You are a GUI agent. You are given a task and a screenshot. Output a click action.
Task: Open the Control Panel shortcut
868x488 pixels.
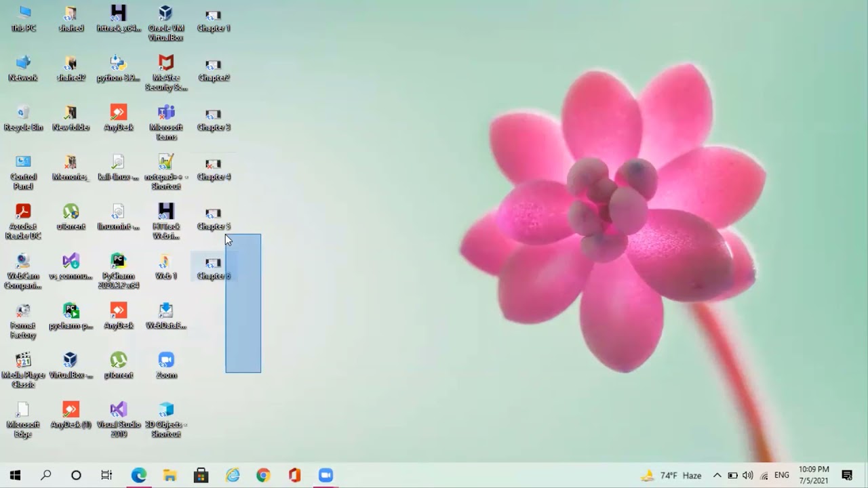pos(23,172)
